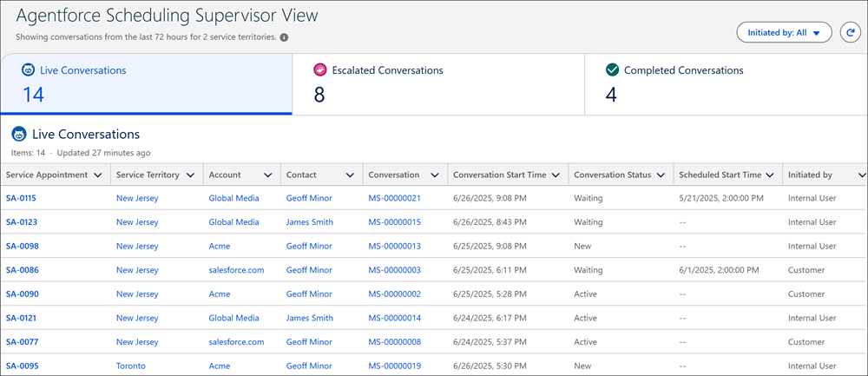This screenshot has height=376, width=868.
Task: Click Waiting status in SA-0086 row
Action: (588, 270)
